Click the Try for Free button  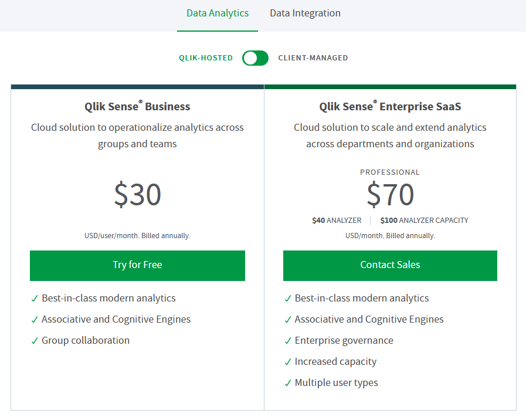(x=138, y=265)
